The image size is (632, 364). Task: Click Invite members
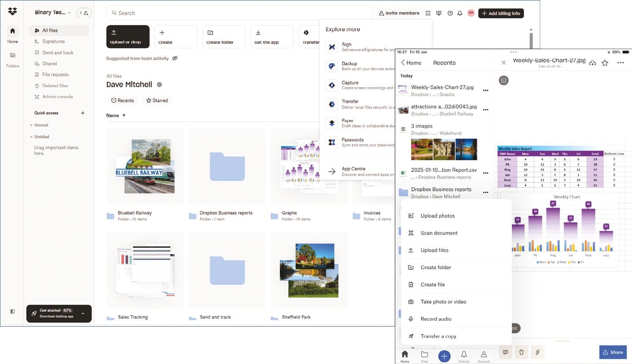[399, 13]
